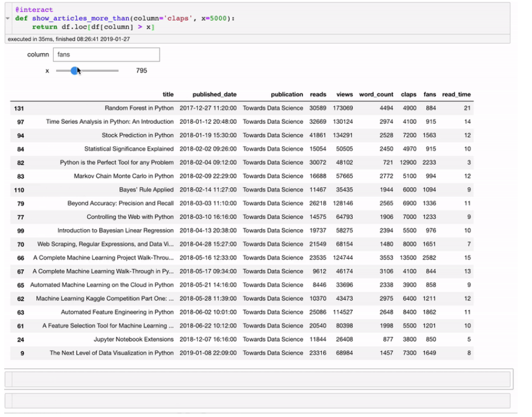532x417 pixels.
Task: Click the read_time column header
Action: (457, 94)
